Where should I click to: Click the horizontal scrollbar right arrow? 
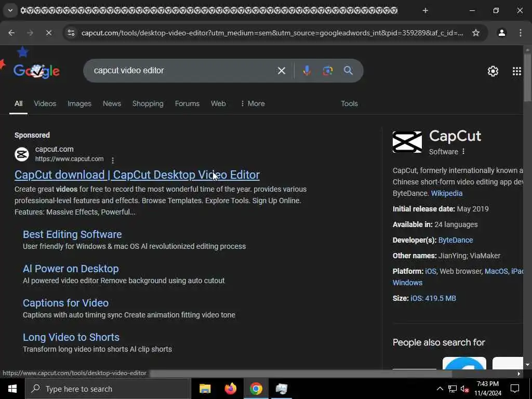(x=518, y=374)
